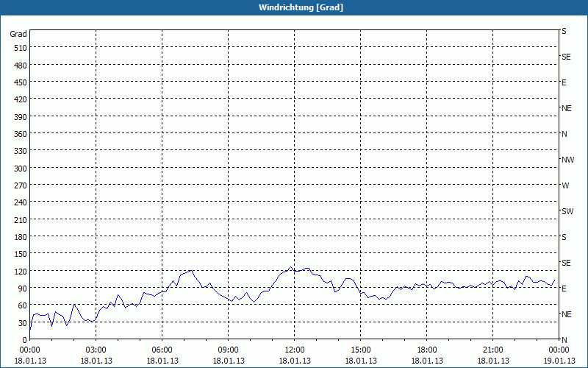Select the N compass label at 360 degrees

click(x=564, y=134)
